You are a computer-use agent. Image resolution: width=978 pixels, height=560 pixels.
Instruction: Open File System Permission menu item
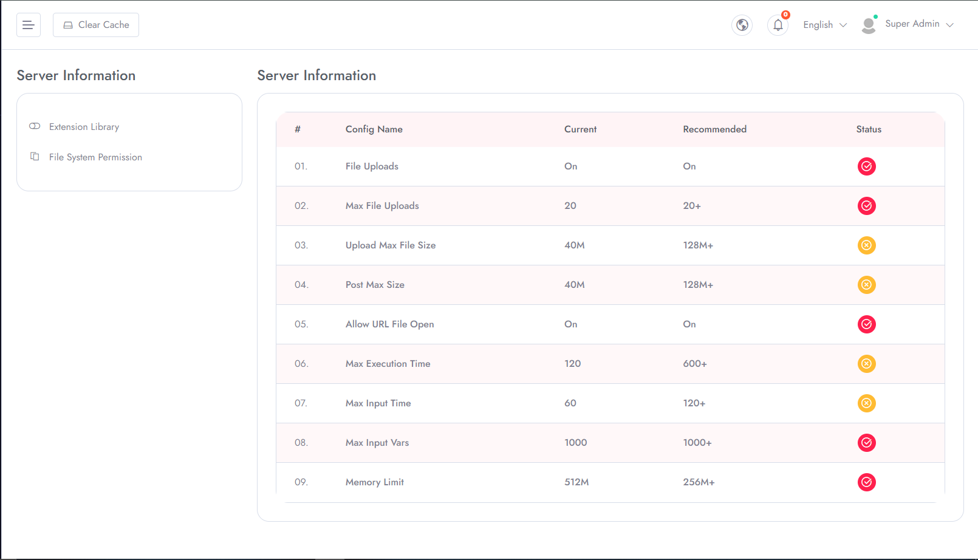95,157
